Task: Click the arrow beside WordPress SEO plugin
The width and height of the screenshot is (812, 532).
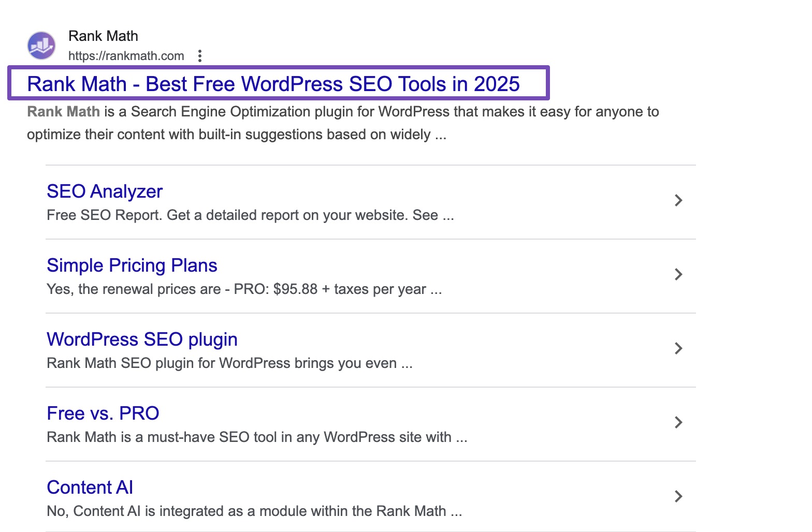Action: 678,348
